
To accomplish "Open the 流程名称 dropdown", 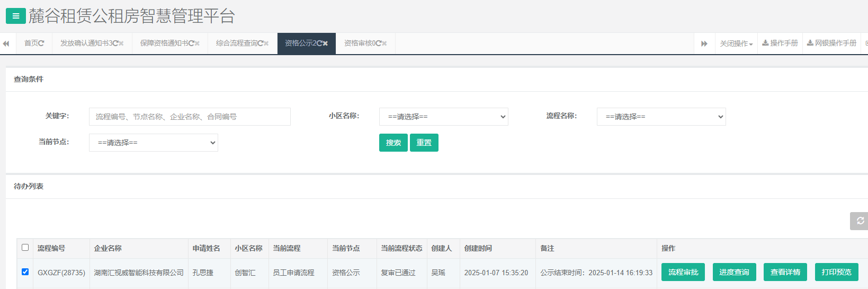I will click(x=661, y=117).
